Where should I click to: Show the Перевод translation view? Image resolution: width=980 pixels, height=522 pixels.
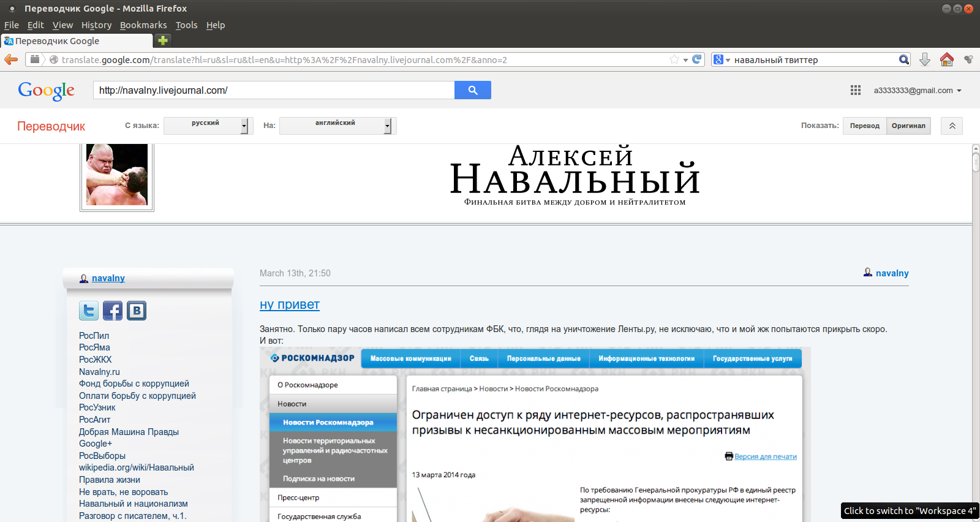[x=864, y=126]
